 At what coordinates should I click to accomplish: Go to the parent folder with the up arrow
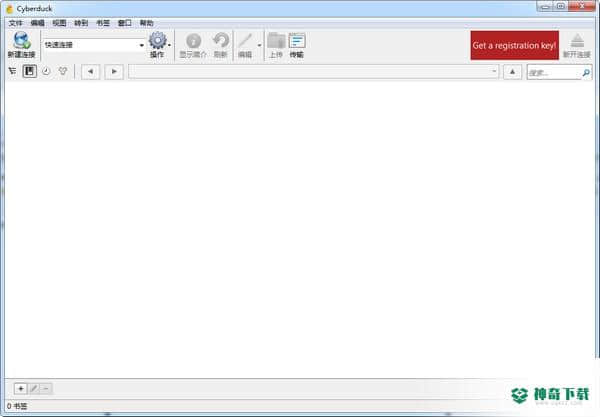tap(512, 72)
